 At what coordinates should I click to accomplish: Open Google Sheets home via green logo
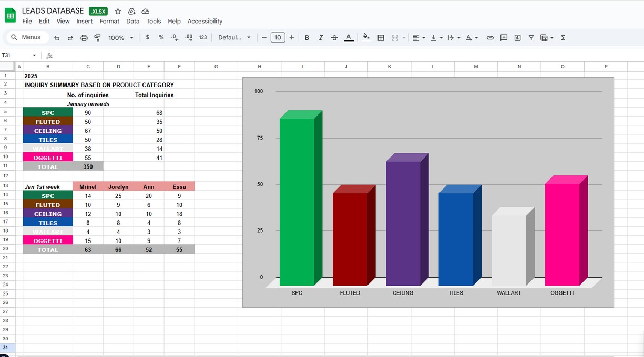click(x=10, y=16)
